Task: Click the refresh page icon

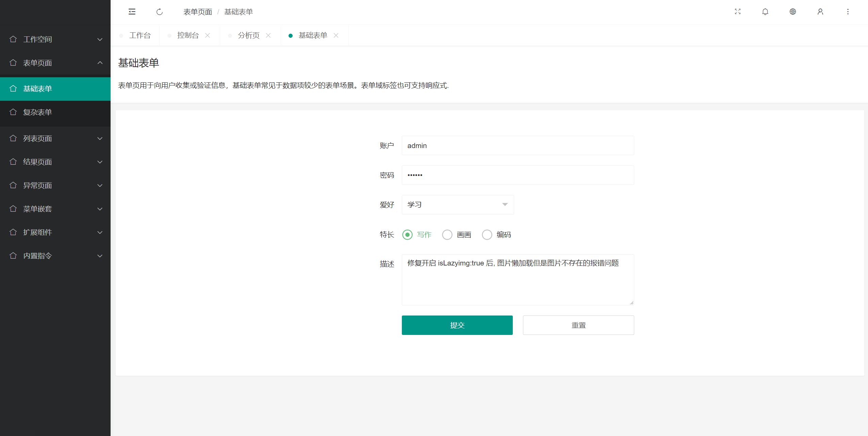Action: (x=160, y=12)
